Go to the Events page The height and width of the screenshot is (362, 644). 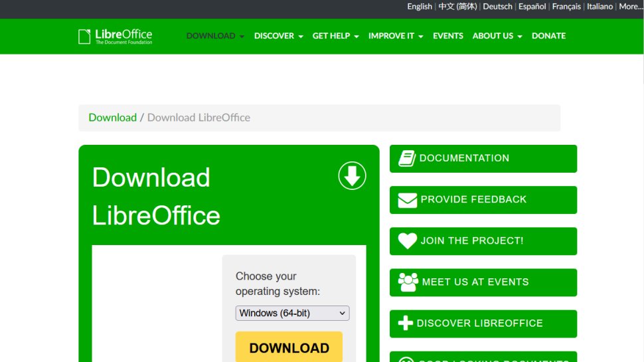coord(447,36)
